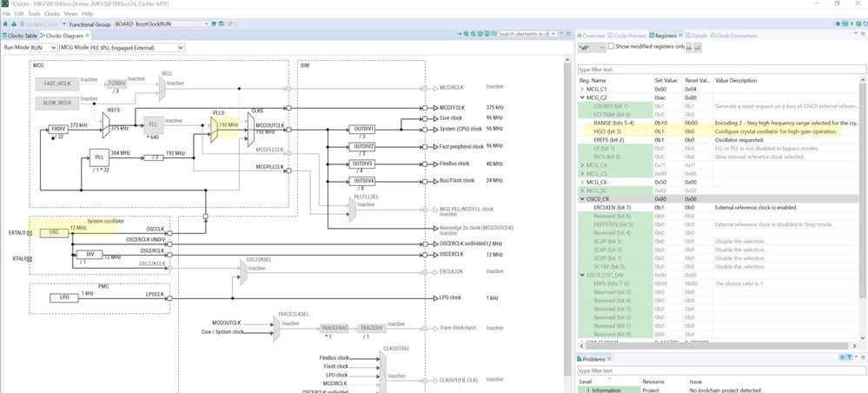Viewport: 868px width, 393px height.
Task: Click the zoom out magnifier icon
Action: tap(474, 35)
